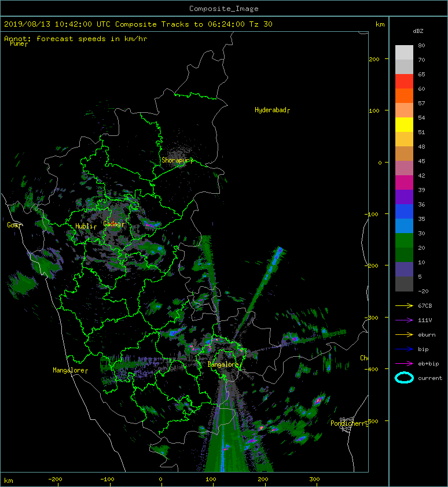Select the dark gray -20 to 5 swatch
This screenshot has width=448, height=487.
(x=404, y=283)
